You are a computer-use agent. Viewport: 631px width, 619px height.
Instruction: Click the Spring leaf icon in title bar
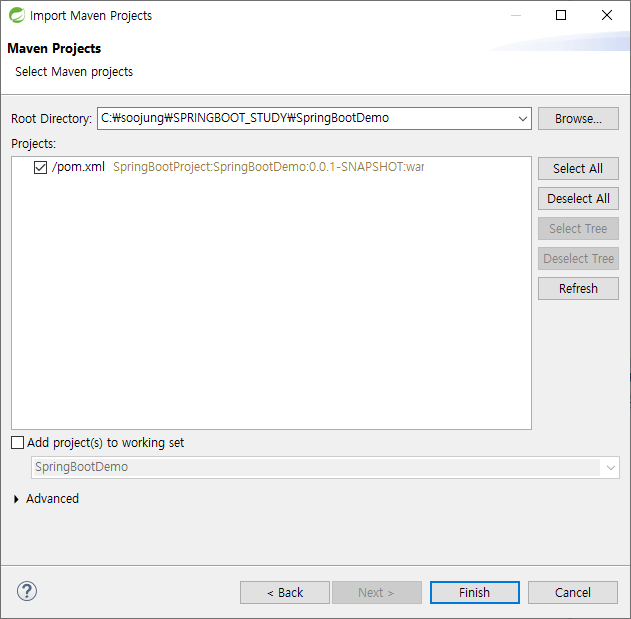(17, 15)
